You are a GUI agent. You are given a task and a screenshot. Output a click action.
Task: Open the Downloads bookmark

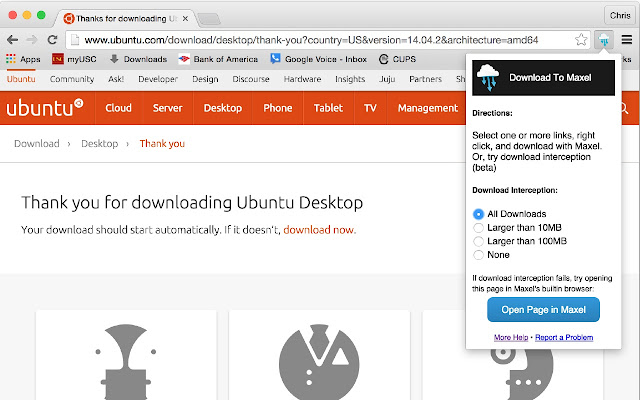click(x=138, y=59)
